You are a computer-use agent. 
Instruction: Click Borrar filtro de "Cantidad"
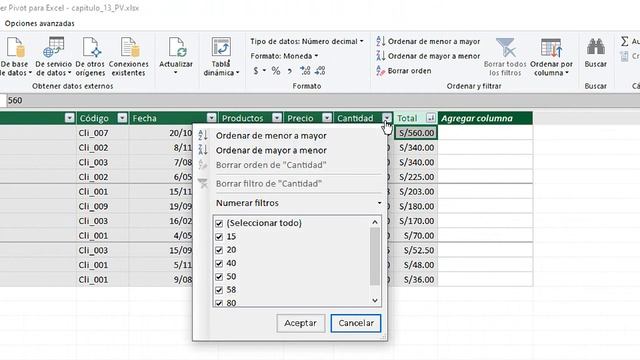coord(269,184)
